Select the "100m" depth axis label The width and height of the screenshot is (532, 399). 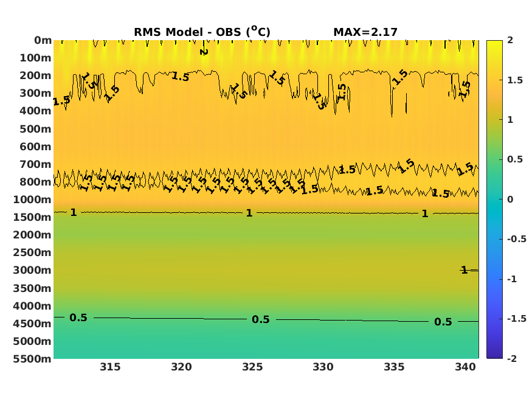tap(35, 58)
